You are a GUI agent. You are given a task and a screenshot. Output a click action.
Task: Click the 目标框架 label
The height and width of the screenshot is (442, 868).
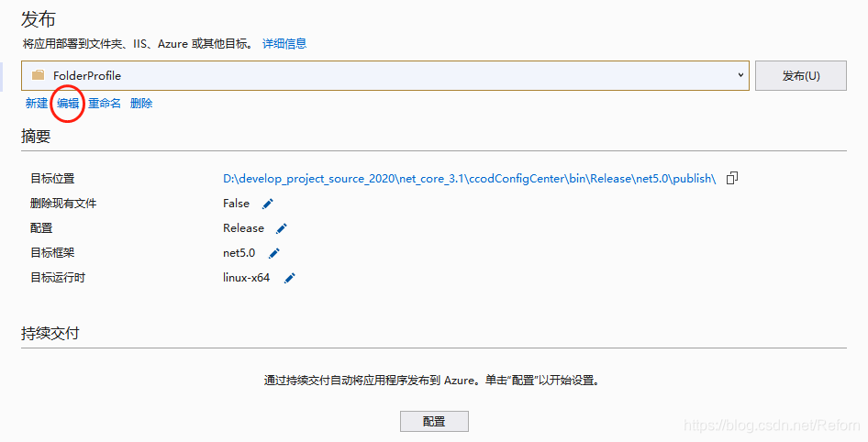[52, 253]
